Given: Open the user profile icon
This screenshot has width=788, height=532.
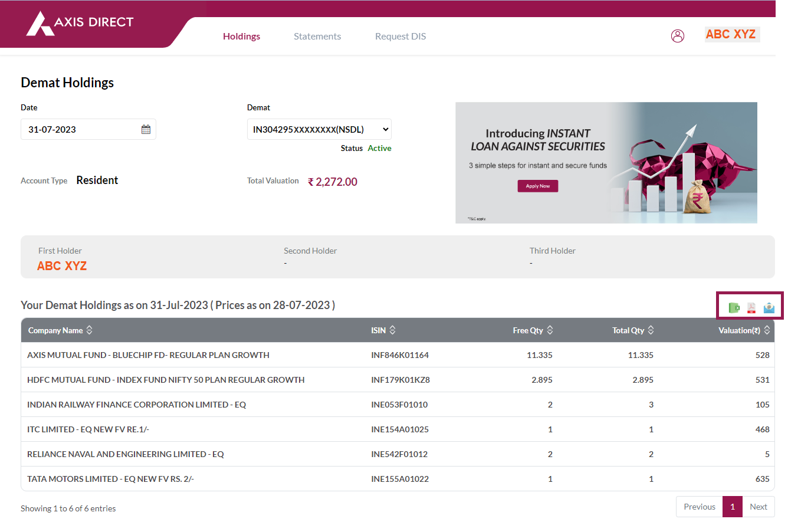Looking at the screenshot, I should pos(678,36).
